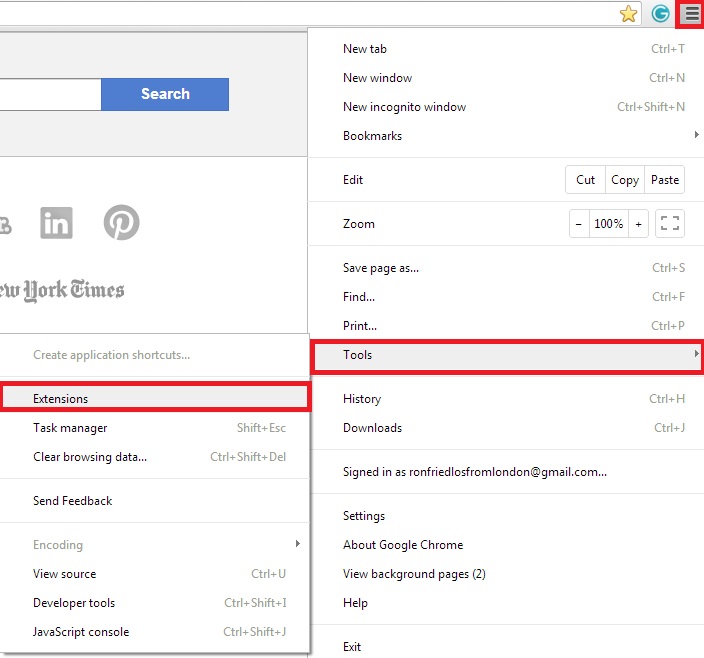Click the Grammarly extension icon
Viewport: 704px width, 658px height.
(660, 14)
